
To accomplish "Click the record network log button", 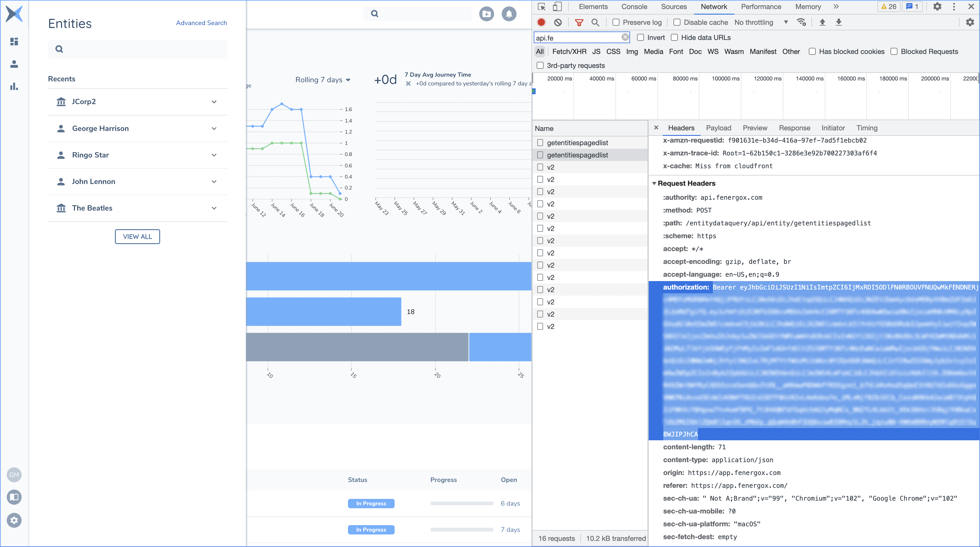I will 541,22.
